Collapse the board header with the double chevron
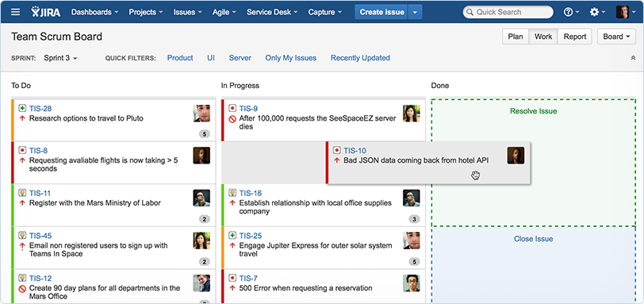Screen dimensions: 644x304 tap(633, 58)
